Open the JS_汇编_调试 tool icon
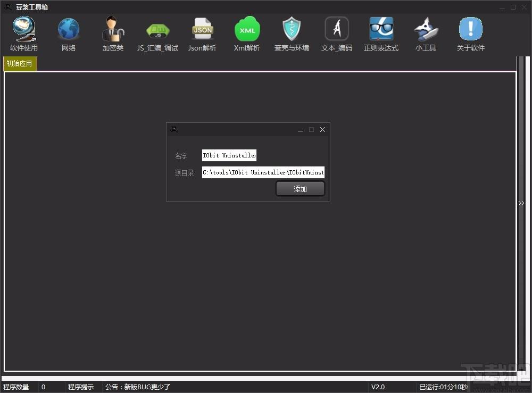Screen dimensions: 532x393 click(158, 30)
